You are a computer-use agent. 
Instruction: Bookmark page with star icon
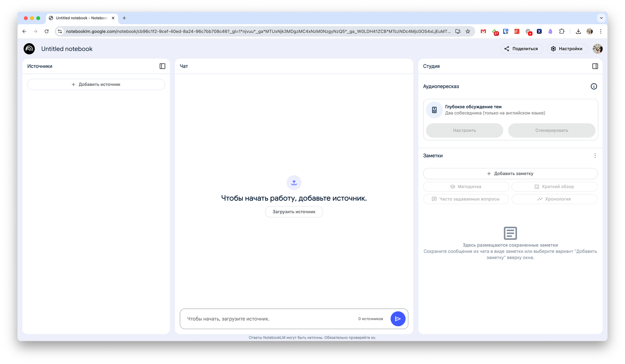tap(468, 31)
